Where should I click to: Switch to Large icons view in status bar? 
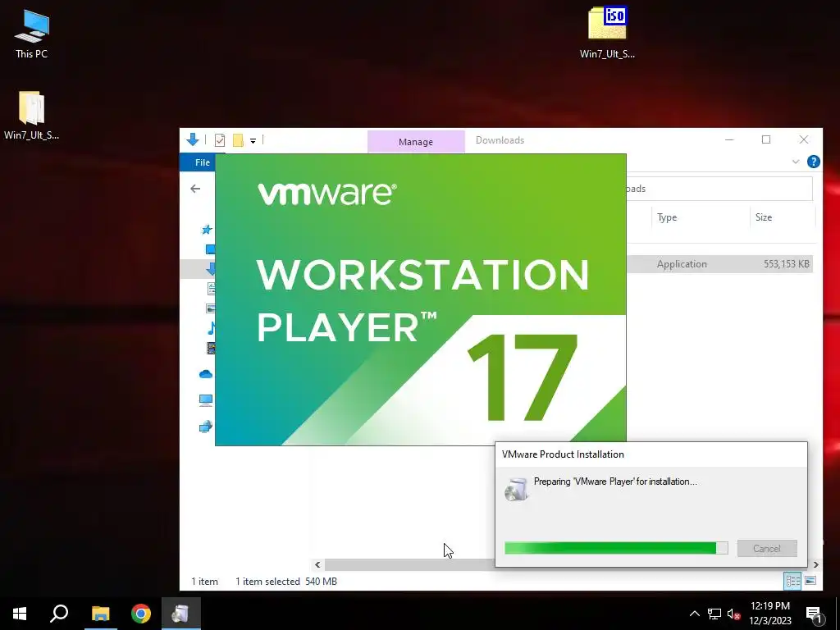click(810, 581)
